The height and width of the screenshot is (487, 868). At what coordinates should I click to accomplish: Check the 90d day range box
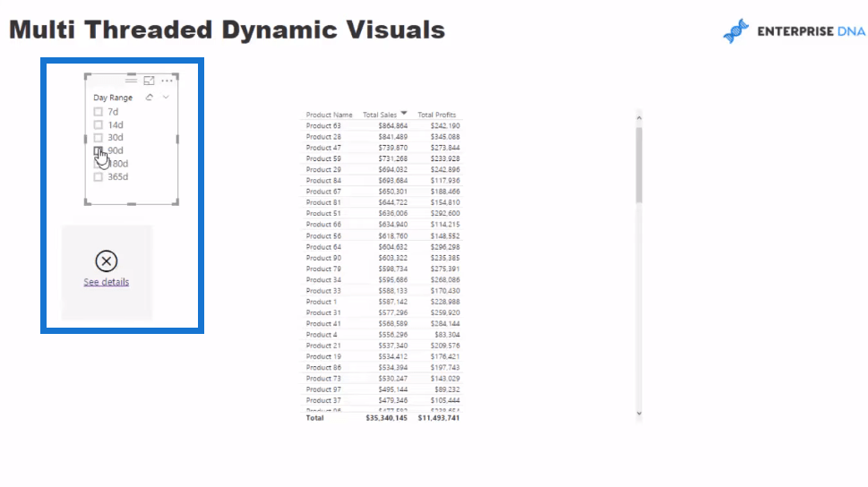[98, 150]
